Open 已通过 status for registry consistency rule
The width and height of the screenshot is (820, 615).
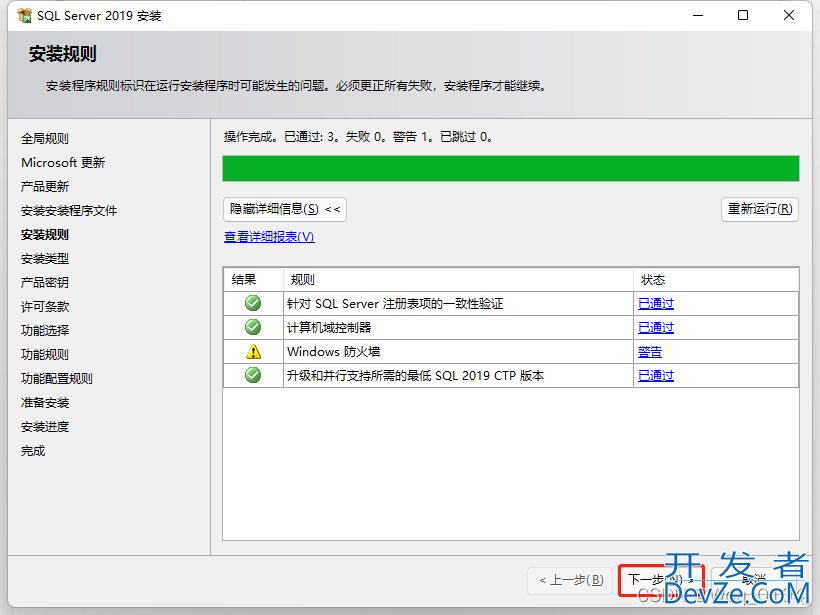(656, 304)
